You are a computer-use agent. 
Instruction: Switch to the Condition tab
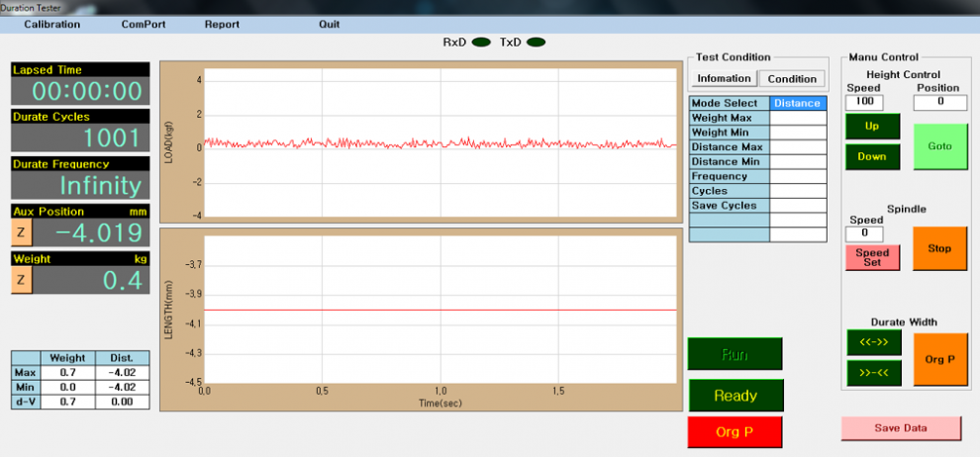point(792,79)
